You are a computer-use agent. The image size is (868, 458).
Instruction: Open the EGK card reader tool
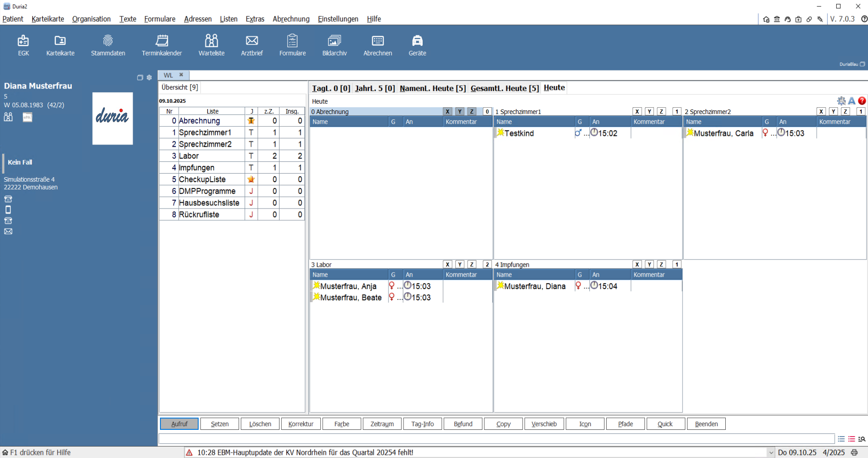click(x=23, y=45)
